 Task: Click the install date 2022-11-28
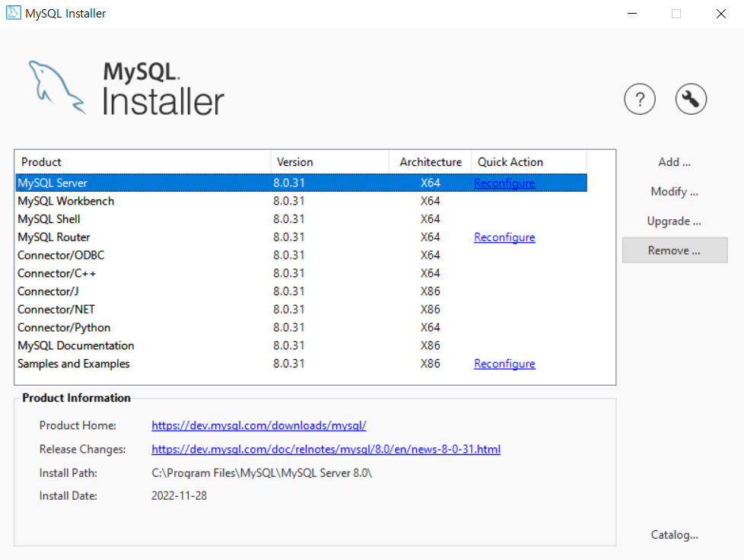[x=179, y=496]
